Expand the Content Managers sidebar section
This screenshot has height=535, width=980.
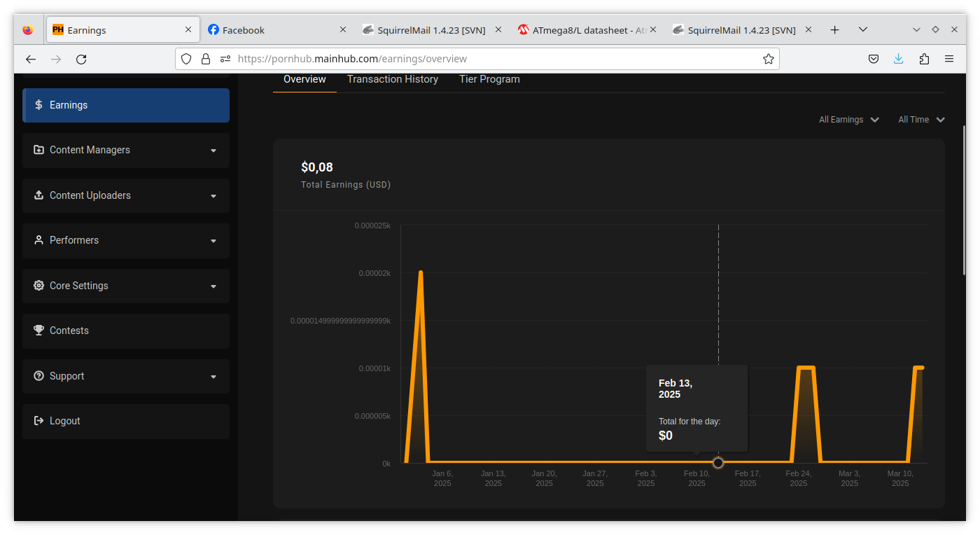[x=126, y=151]
